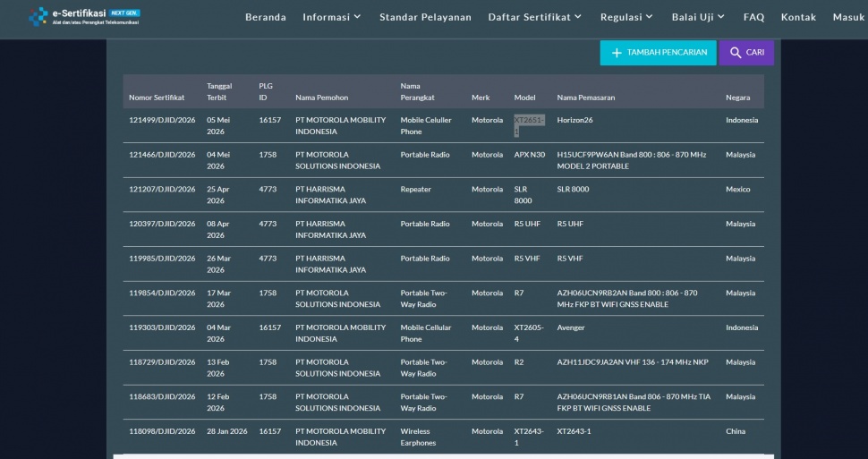
Task: Click the 25 Apr 2026 date cell
Action: (218, 195)
